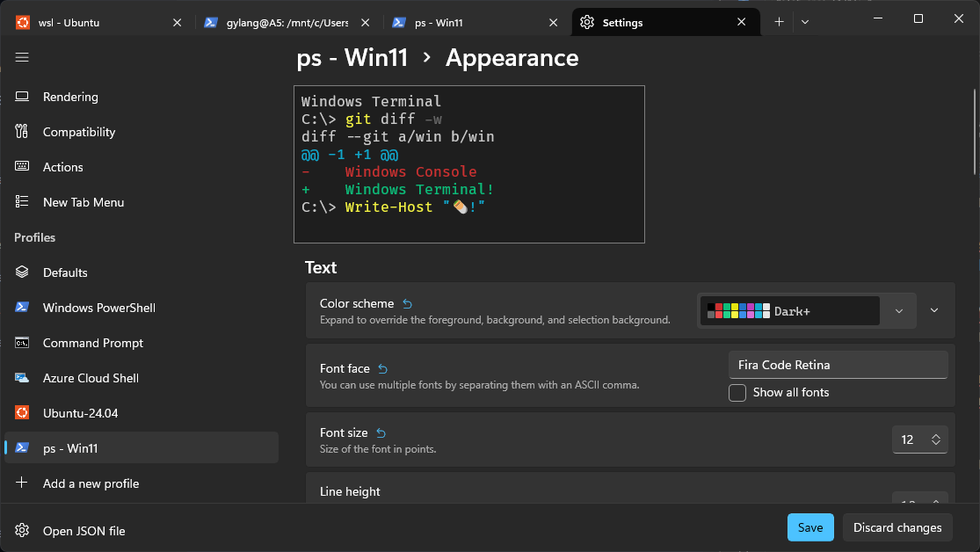Reset Font size with the undo arrow icon

381,433
